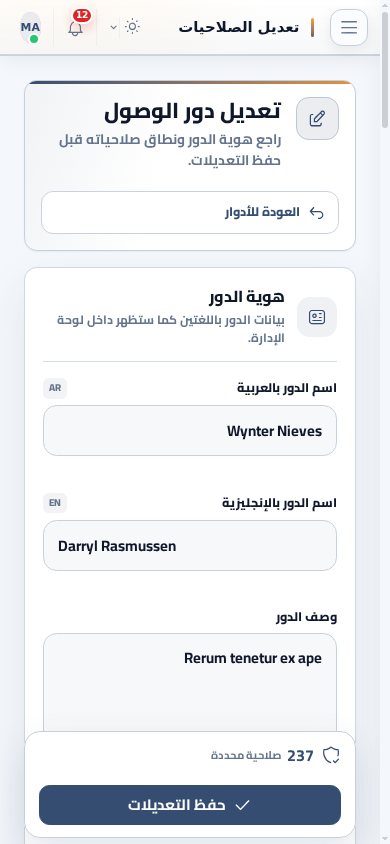Viewport: 390px width, 844px height.
Task: Click the EN language badge
Action: (55, 503)
